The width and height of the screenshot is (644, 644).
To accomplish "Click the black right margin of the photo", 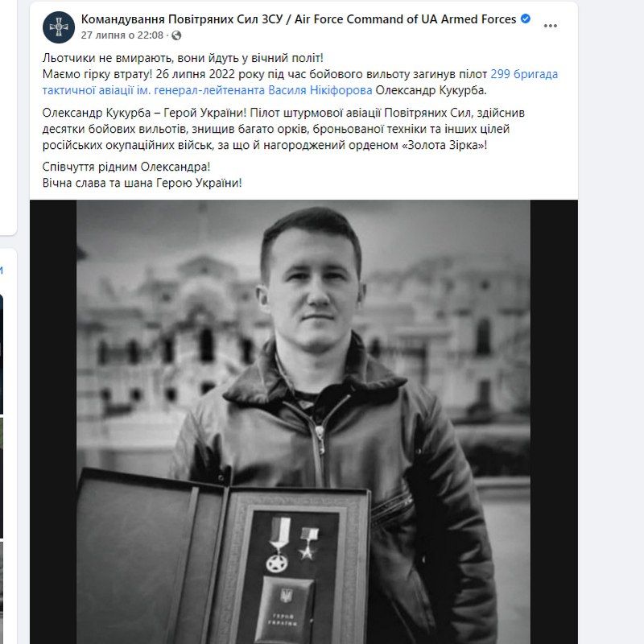I will coord(554,422).
